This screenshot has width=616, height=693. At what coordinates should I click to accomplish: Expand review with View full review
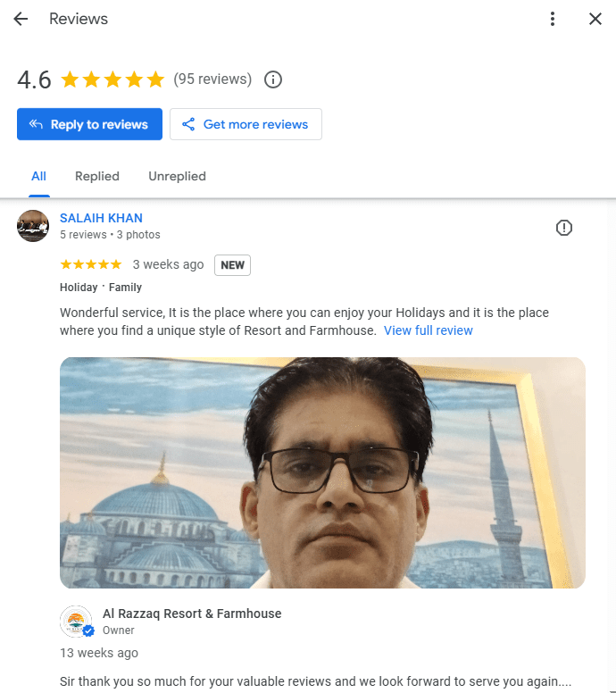pyautogui.click(x=429, y=330)
